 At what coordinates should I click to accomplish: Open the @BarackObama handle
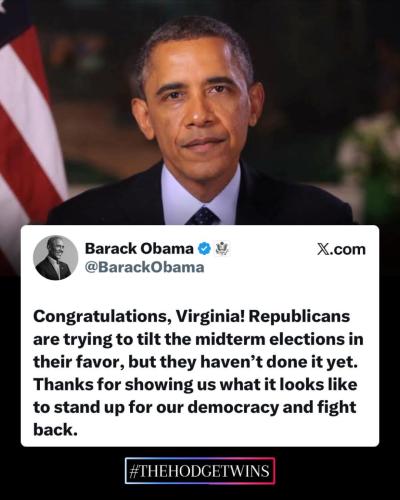click(145, 267)
